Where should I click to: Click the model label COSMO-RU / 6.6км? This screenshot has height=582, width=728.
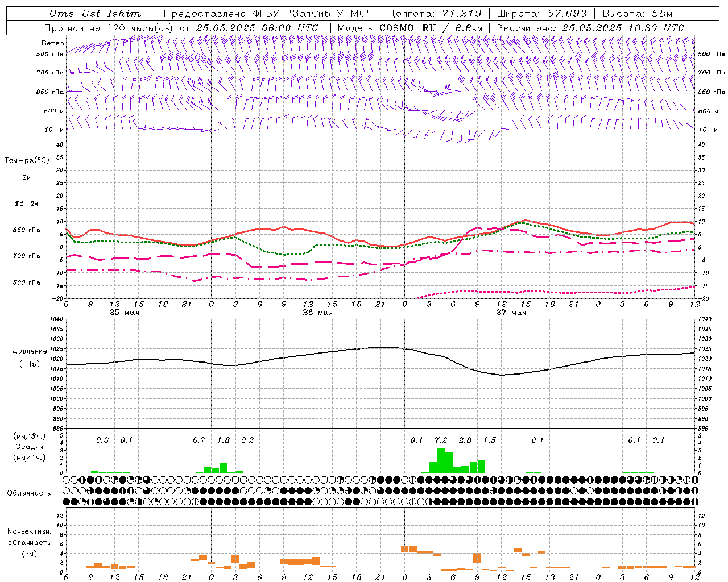(431, 27)
